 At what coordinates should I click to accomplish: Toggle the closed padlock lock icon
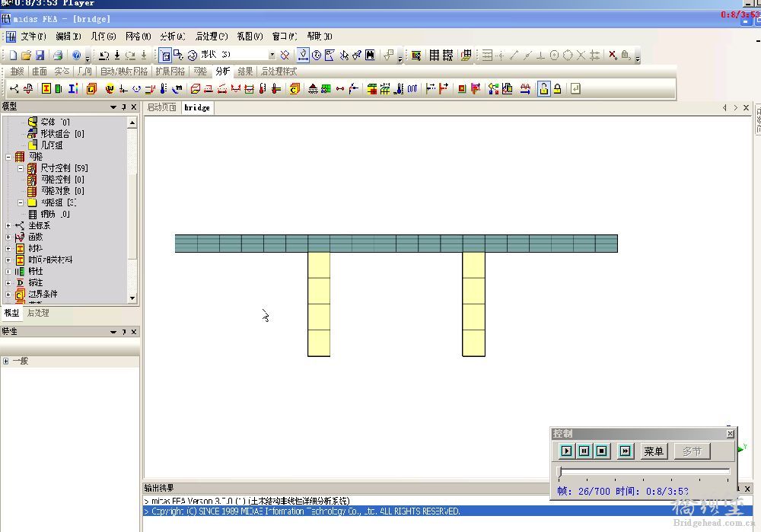point(557,88)
